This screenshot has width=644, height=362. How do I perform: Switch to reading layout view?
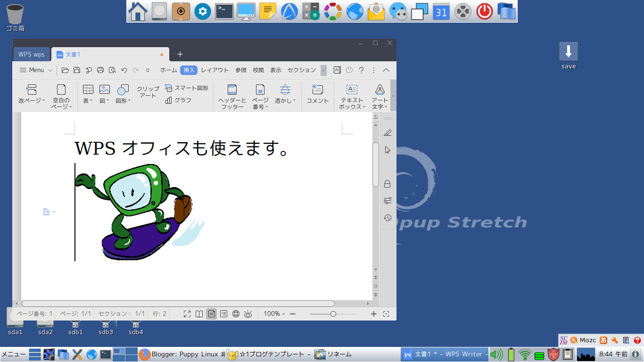pos(199,314)
